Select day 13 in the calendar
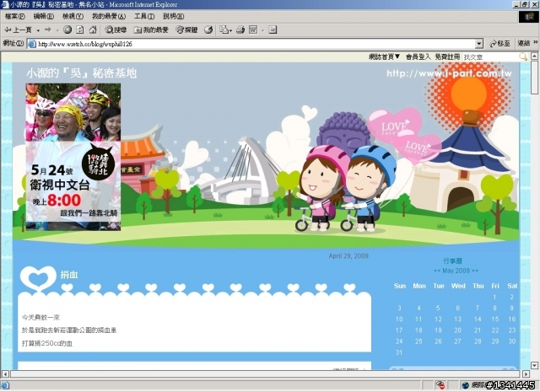This screenshot has width=540, height=392. [457, 319]
